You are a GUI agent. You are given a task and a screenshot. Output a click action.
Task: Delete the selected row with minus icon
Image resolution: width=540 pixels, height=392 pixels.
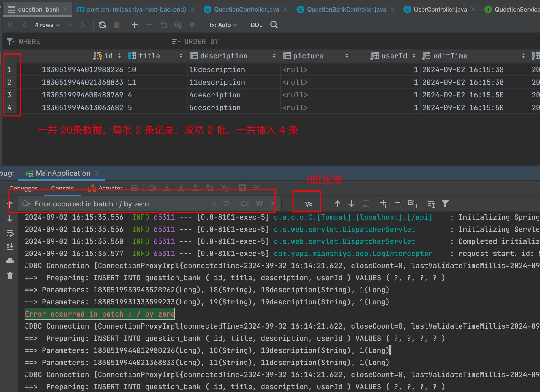149,25
